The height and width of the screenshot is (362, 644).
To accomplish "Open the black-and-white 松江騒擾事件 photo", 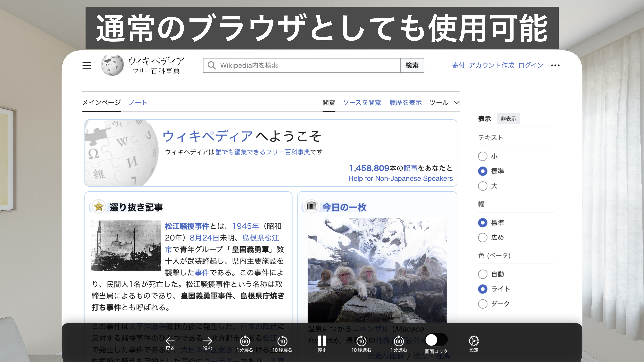I will [x=126, y=245].
